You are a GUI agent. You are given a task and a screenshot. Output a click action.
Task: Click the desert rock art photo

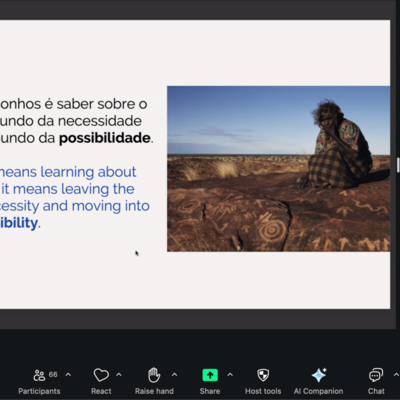(278, 169)
